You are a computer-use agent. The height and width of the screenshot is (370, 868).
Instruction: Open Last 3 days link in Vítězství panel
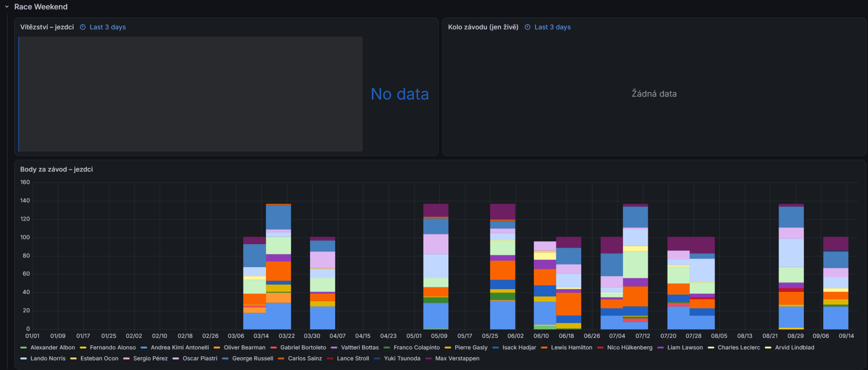tap(108, 27)
